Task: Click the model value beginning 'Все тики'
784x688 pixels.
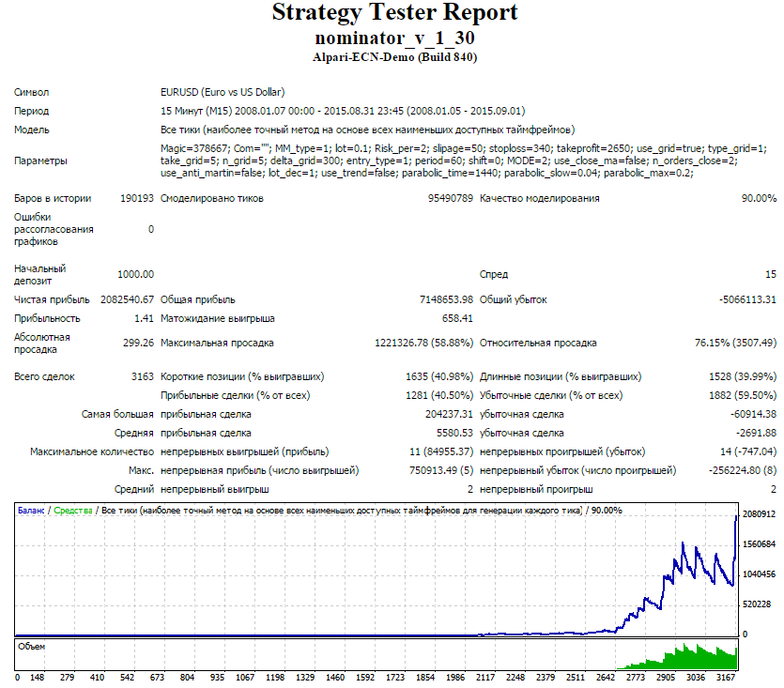Action: click(x=367, y=130)
